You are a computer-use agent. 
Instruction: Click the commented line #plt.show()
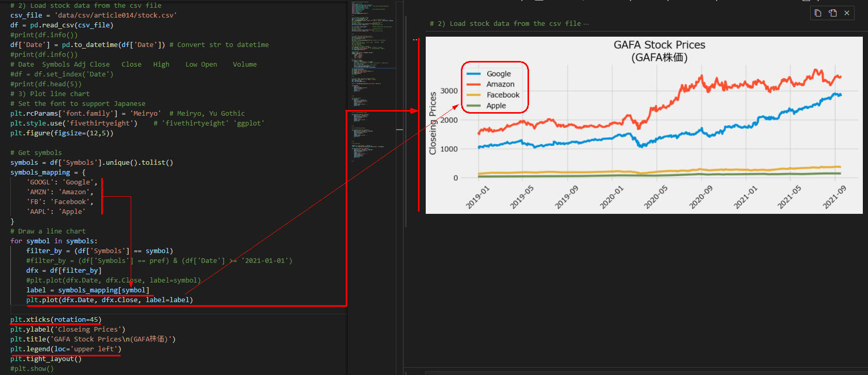[32, 369]
